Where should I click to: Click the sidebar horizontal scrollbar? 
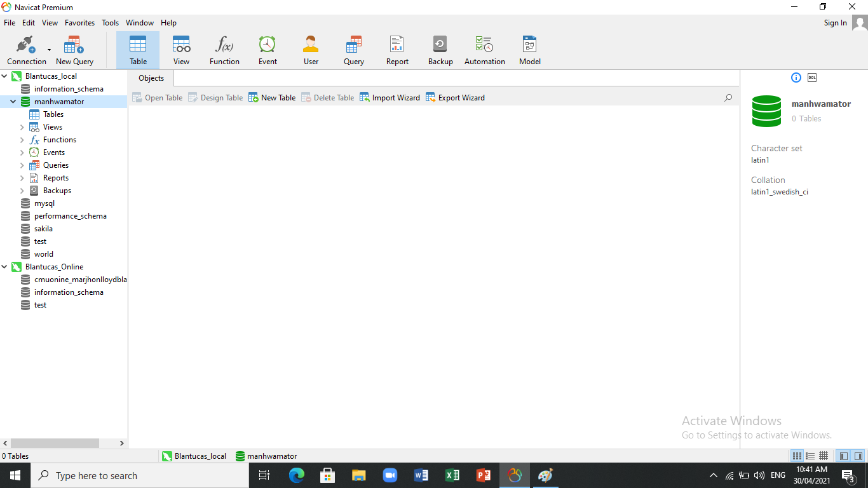[55, 444]
